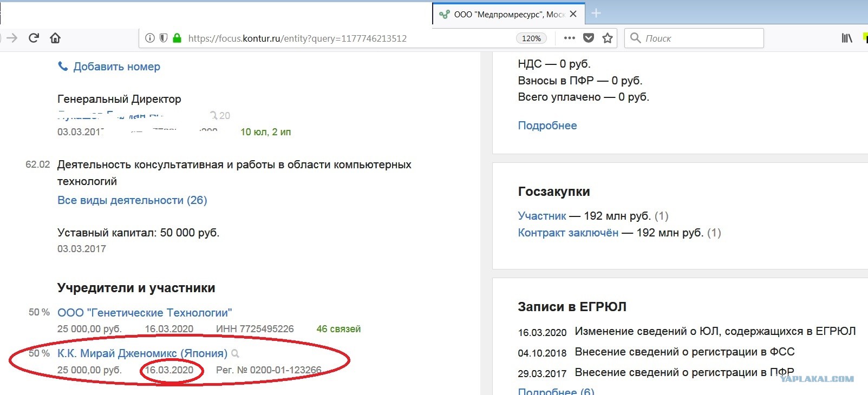
Task: Save the page to Pocket
Action: [x=589, y=38]
